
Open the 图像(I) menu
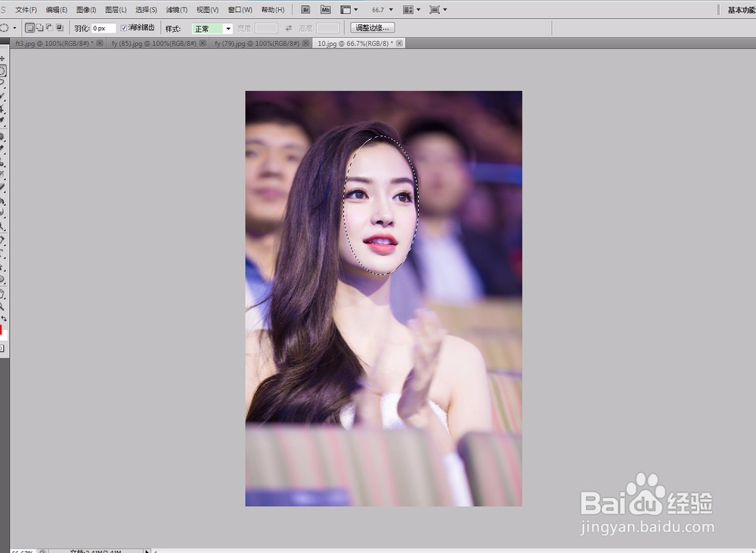click(86, 10)
